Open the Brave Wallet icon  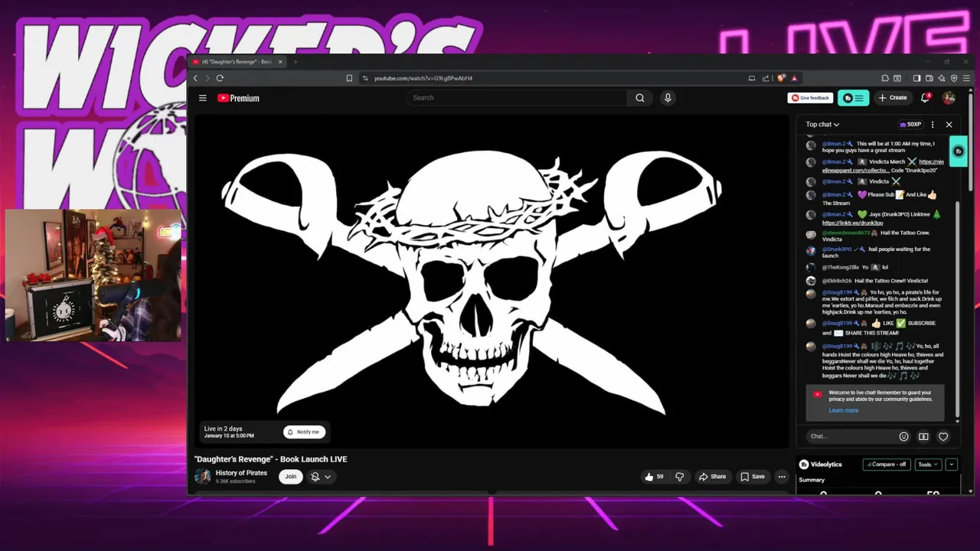pos(929,78)
